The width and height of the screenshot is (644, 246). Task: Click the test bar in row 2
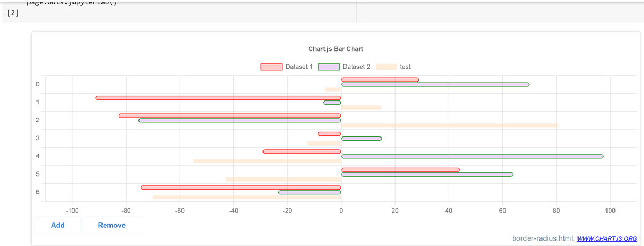click(x=450, y=125)
